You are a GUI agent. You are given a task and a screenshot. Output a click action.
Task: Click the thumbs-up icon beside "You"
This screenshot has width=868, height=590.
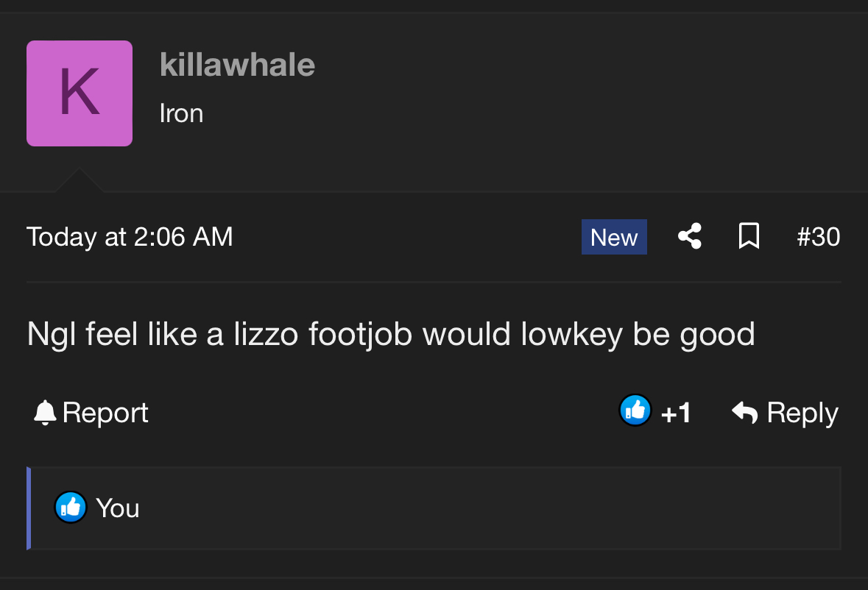click(x=71, y=508)
